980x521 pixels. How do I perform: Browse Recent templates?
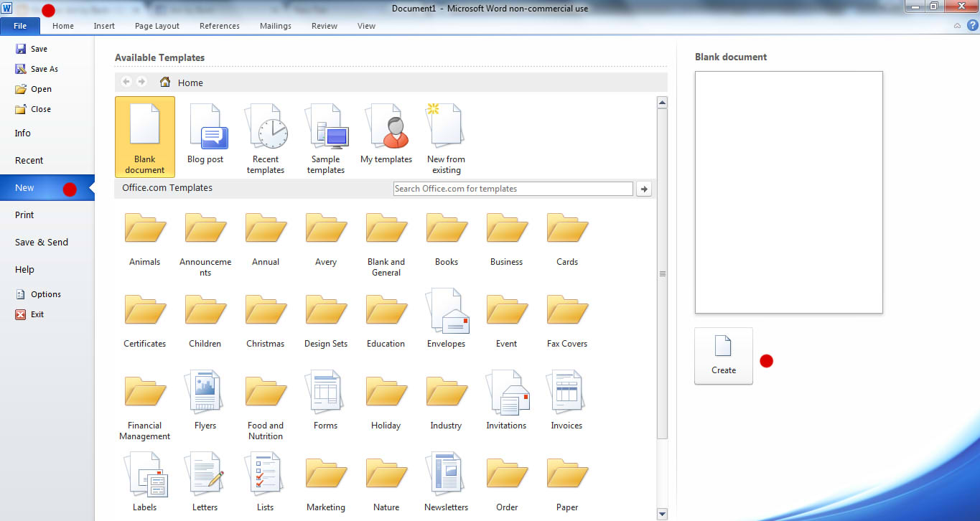(x=266, y=136)
